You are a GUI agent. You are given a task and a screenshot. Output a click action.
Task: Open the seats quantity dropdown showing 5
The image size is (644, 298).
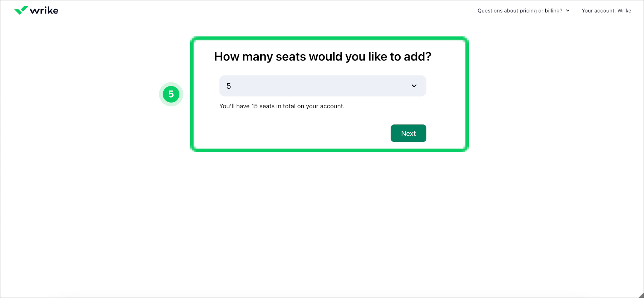tap(322, 86)
